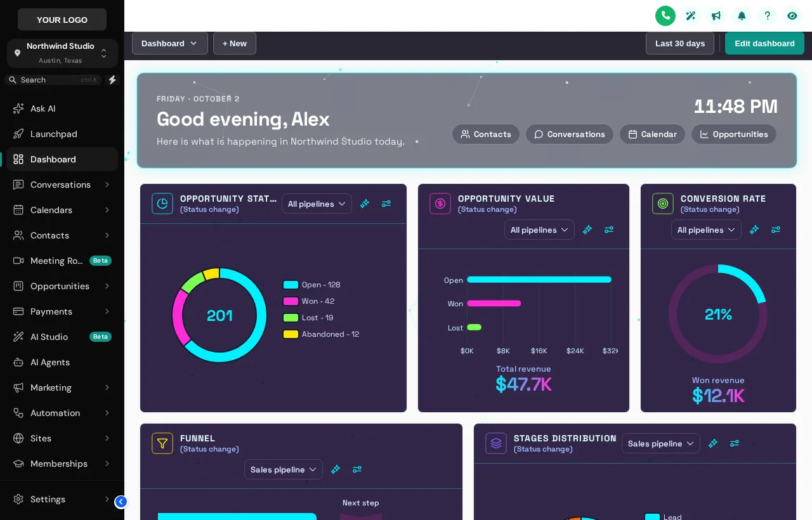Open Opportunity Status filter settings icon
The image size is (812, 520).
pos(386,204)
